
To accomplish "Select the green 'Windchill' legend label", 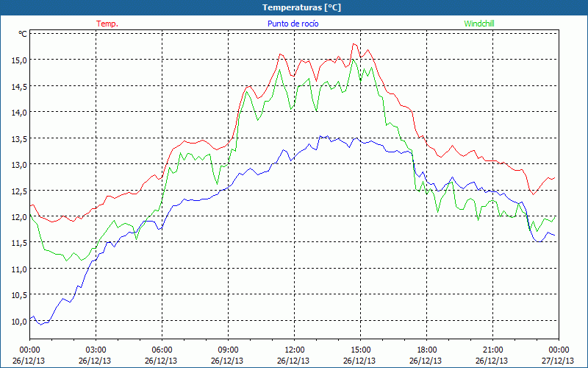I will [x=479, y=24].
